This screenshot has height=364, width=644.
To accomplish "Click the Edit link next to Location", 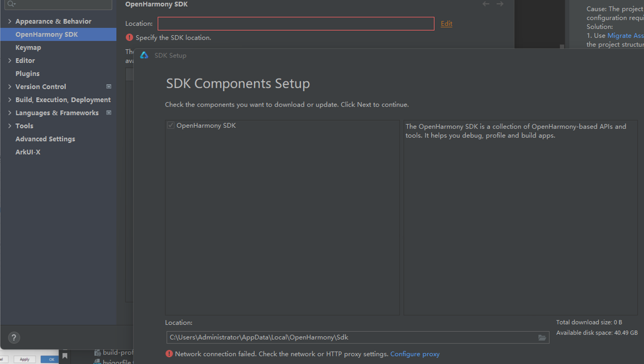I will coord(446,23).
